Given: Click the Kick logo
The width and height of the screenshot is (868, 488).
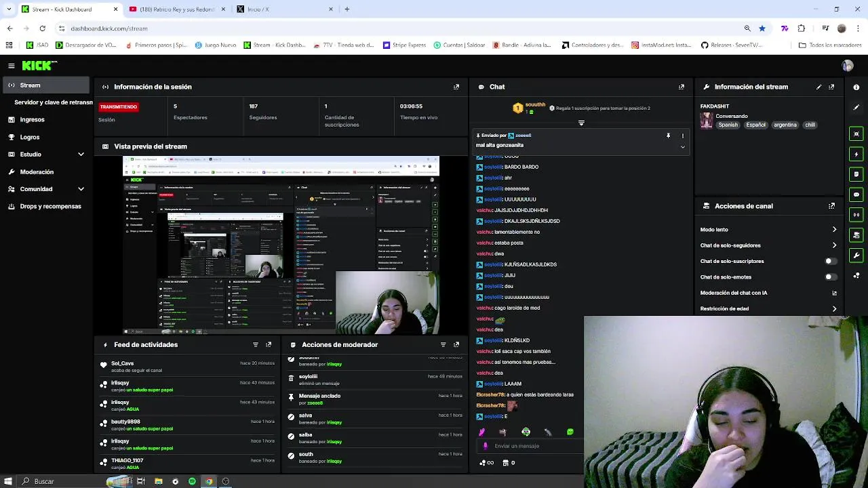Looking at the screenshot, I should click(39, 66).
